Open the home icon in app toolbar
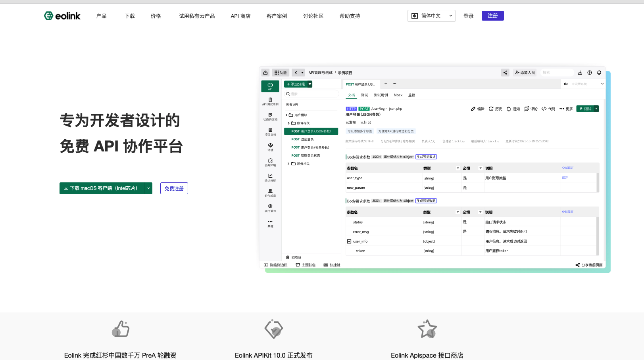The image size is (644, 360). coord(265,73)
